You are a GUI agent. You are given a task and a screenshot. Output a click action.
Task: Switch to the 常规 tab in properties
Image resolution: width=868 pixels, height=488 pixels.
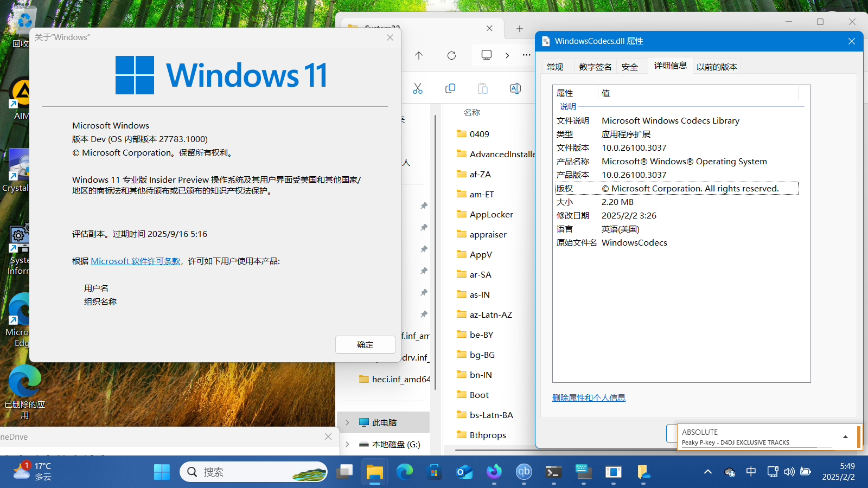pos(555,67)
